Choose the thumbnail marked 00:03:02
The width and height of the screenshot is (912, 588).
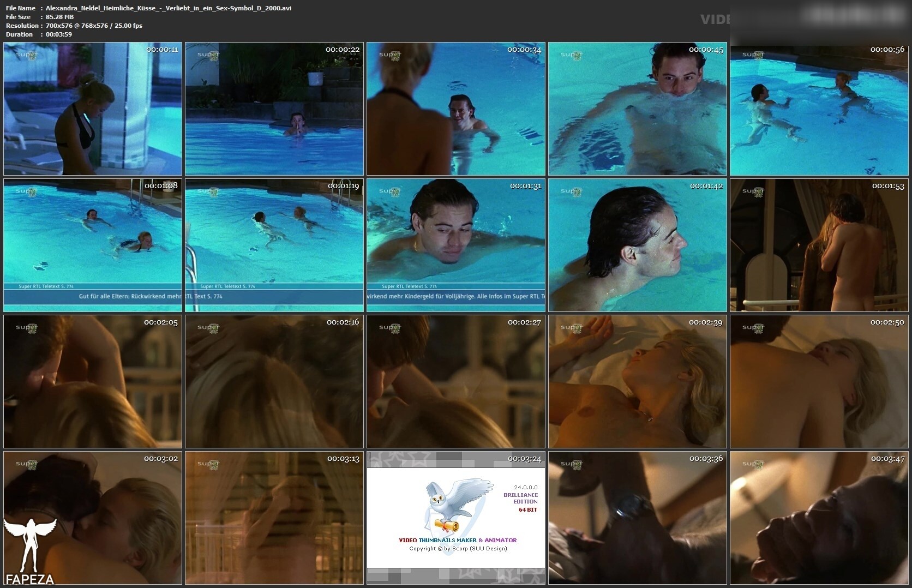(x=93, y=518)
